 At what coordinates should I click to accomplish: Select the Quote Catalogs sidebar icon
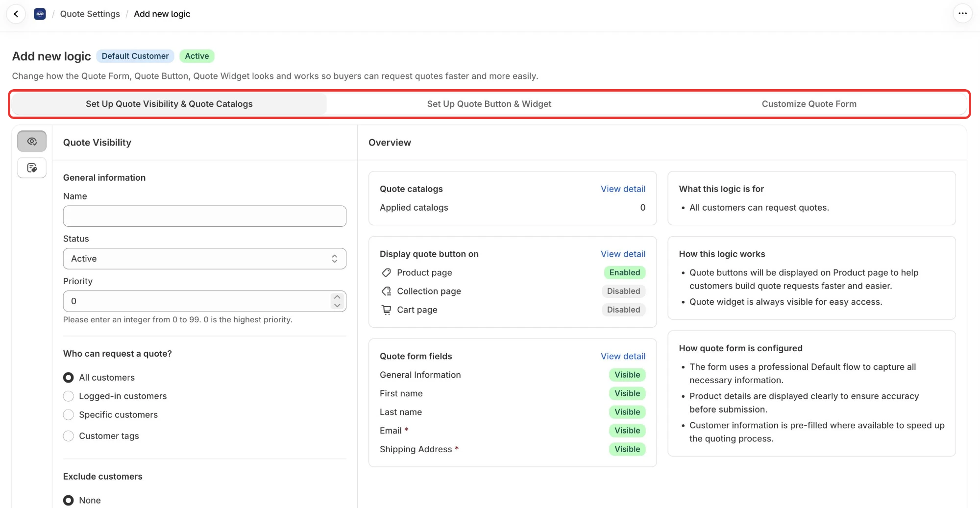pyautogui.click(x=32, y=168)
